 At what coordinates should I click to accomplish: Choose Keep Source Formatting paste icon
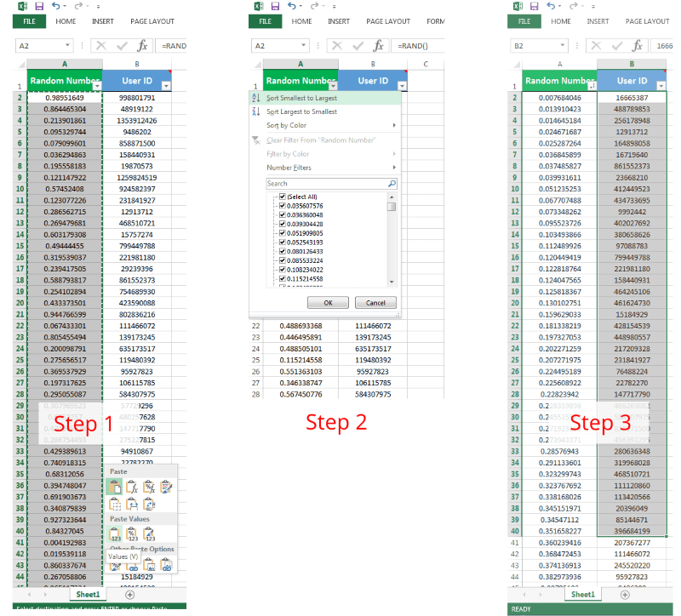(x=166, y=487)
